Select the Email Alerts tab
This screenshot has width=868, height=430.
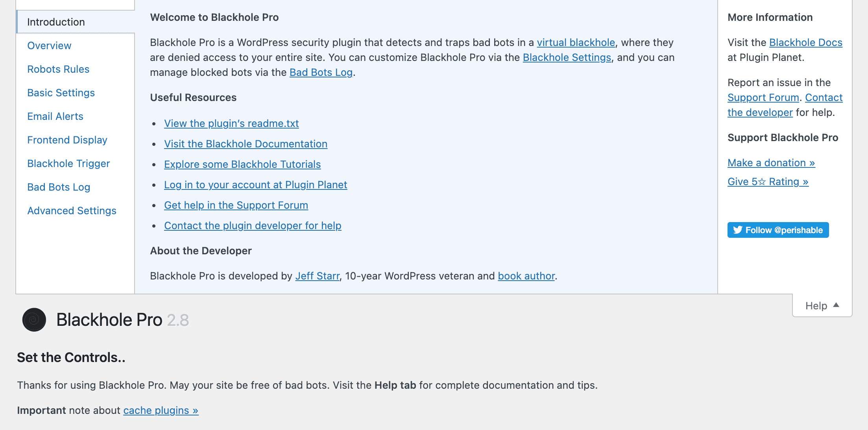pos(55,116)
